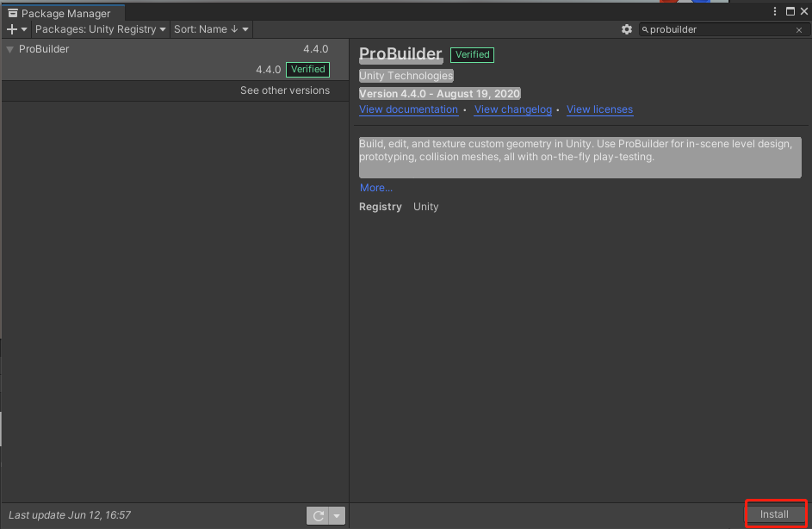Open the Sort: Name dropdown
This screenshot has width=812, height=529.
(x=210, y=28)
